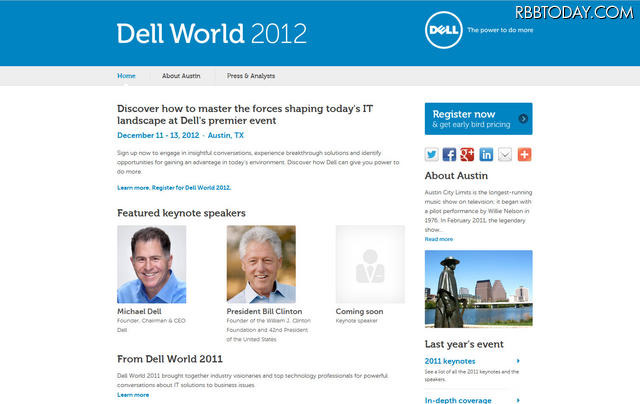640x404 pixels.
Task: Click December 11 - 13, 2012 date text
Action: tap(158, 135)
